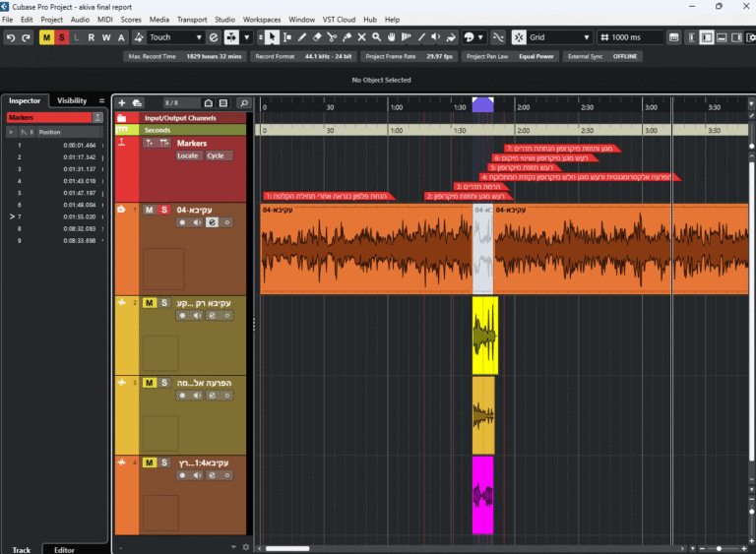This screenshot has width=756, height=554.
Task: Select the Mute X tool
Action: point(361,37)
